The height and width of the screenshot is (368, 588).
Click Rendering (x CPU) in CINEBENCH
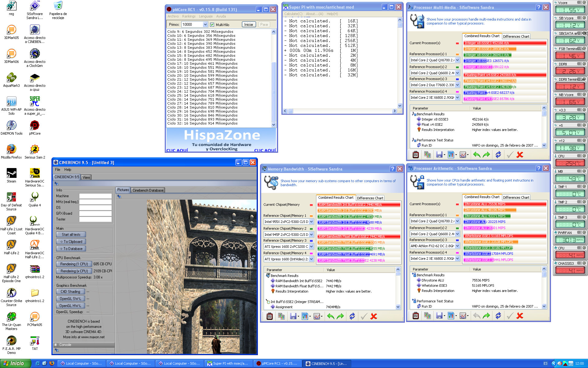pyautogui.click(x=74, y=271)
